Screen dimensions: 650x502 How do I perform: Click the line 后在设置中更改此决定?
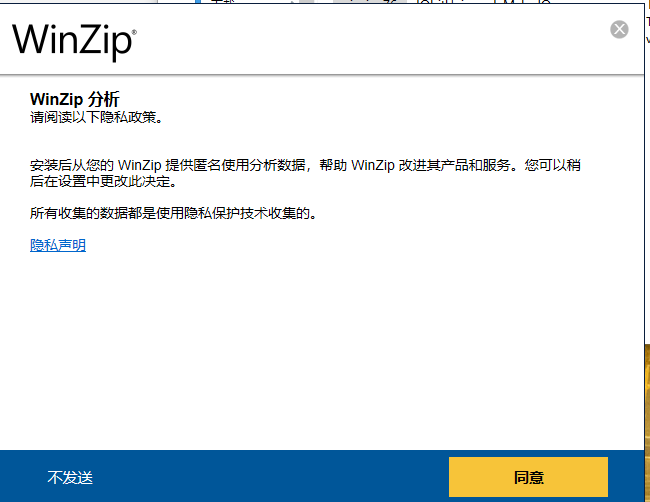(103, 181)
